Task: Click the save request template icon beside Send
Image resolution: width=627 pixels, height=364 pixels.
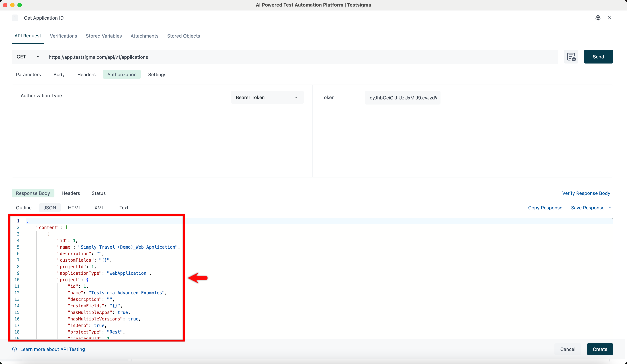Action: (571, 57)
